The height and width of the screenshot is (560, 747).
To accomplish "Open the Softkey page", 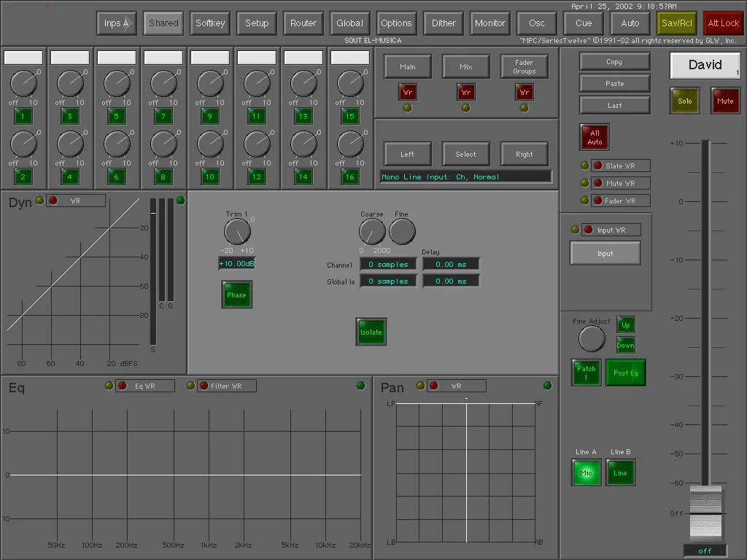I will pos(210,23).
